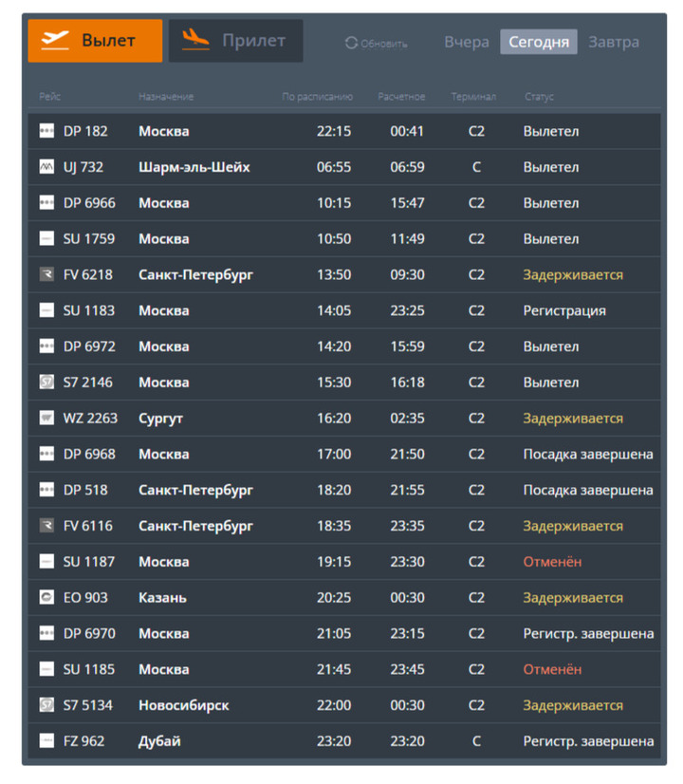Click the Рейс column header
Viewport: 683px width, 784px height.
click(49, 97)
